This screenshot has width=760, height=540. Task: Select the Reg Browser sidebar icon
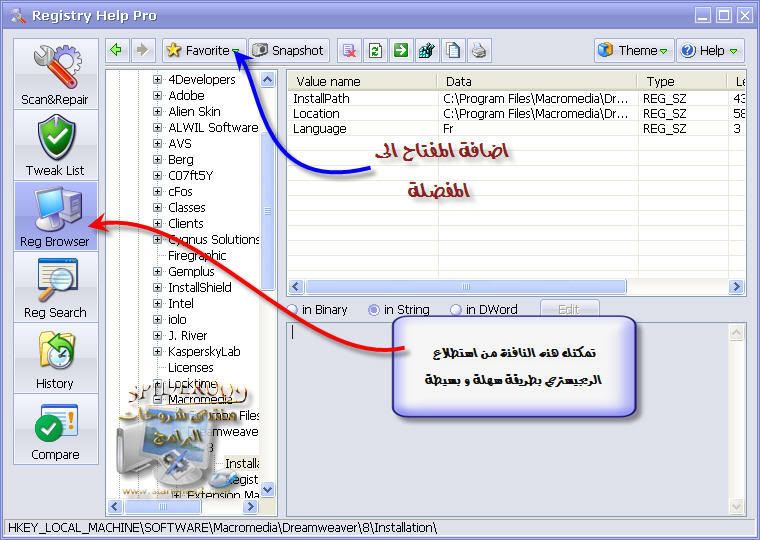(55, 216)
